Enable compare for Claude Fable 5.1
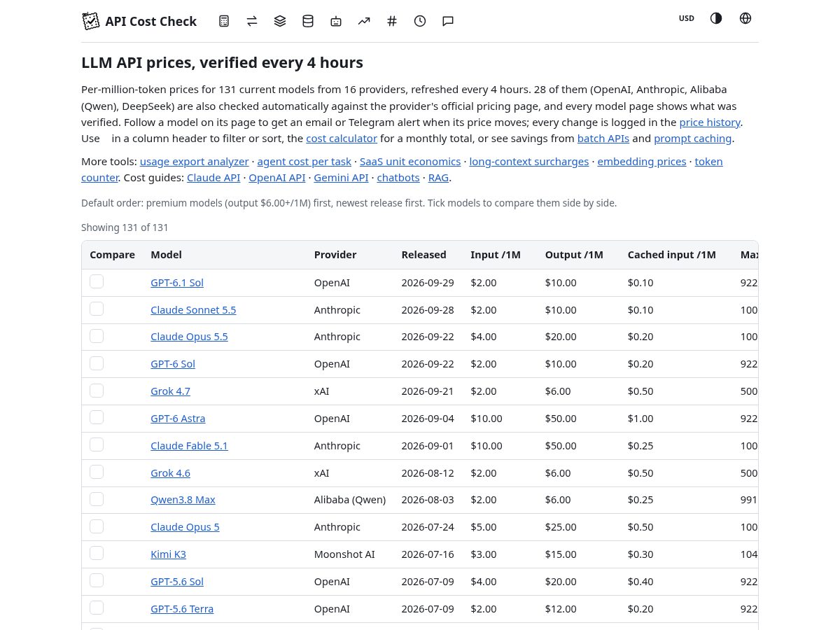Screen dimensions: 840x630 point(97,444)
